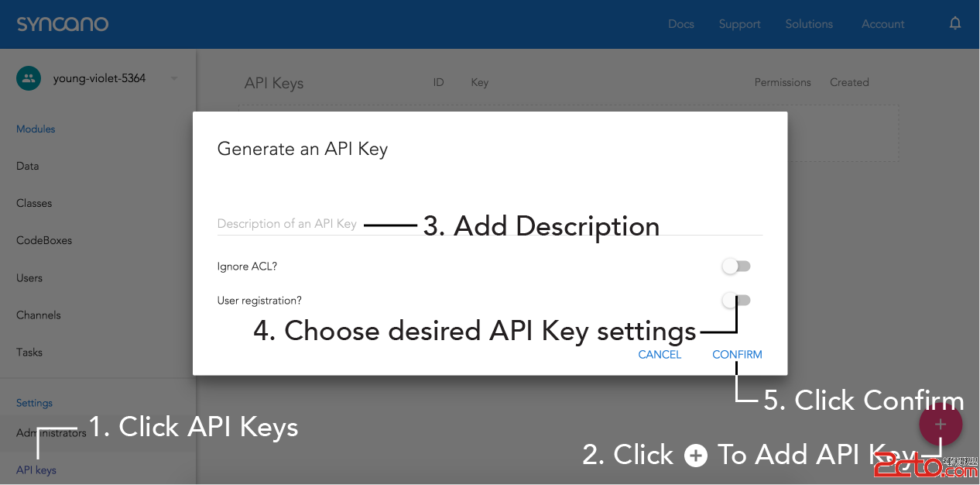Select Data in the sidebar

(28, 166)
